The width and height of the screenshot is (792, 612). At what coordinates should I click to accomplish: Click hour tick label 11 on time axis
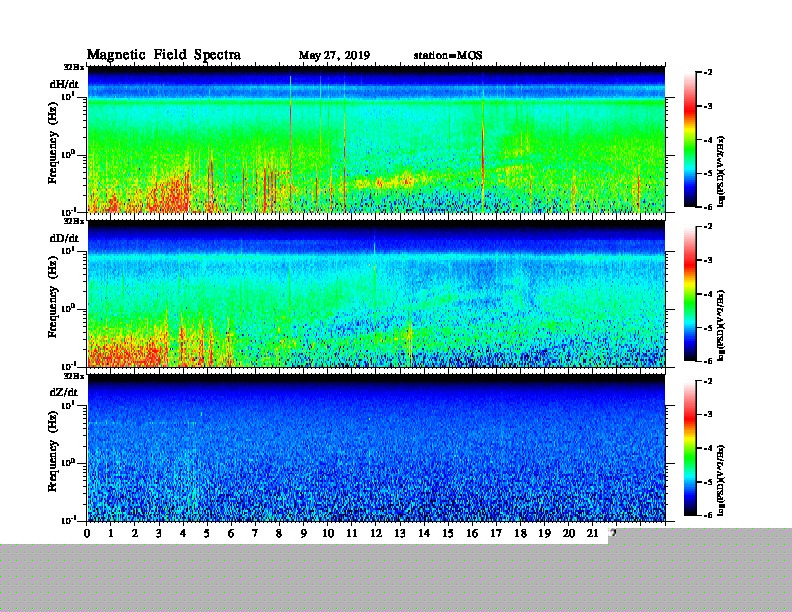[352, 533]
